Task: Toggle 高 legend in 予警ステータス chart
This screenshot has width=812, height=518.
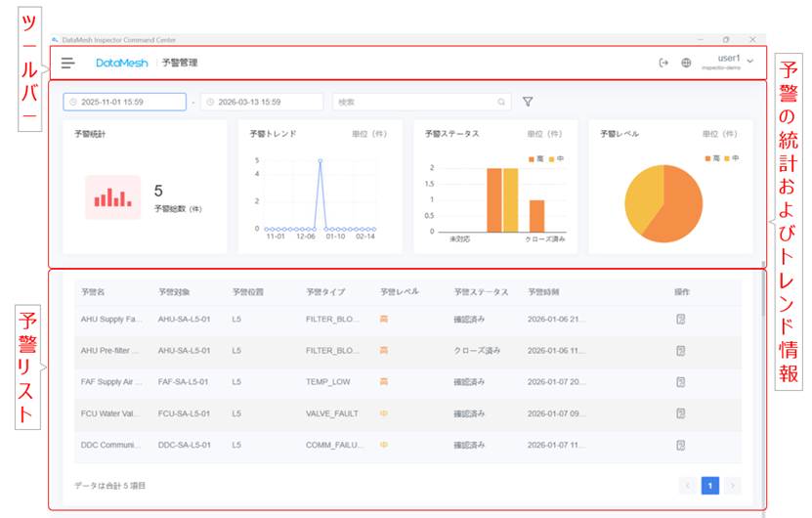Action: (534, 158)
